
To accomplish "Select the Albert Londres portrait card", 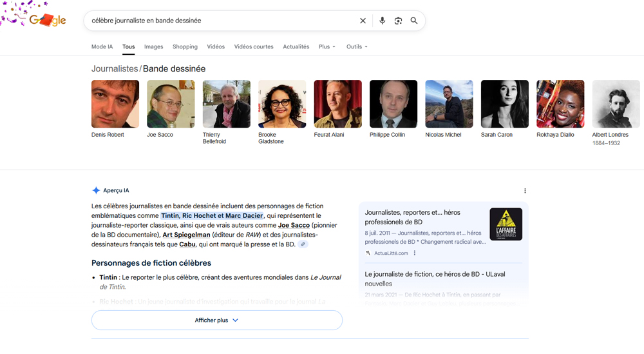I will (x=616, y=104).
